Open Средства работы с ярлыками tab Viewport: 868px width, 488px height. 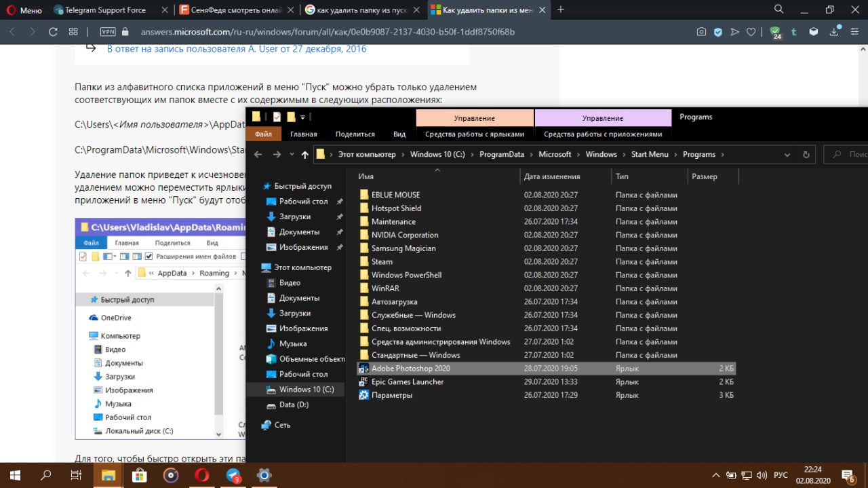tap(475, 134)
